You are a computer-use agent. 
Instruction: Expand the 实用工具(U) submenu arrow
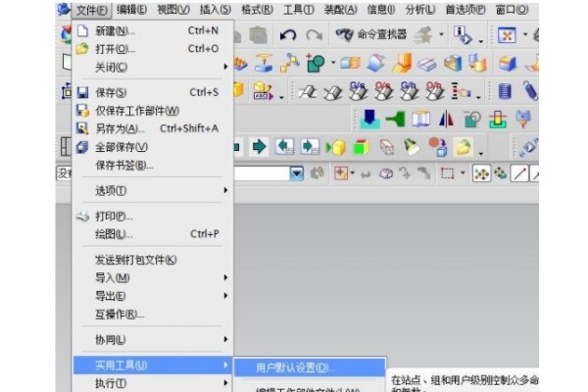[225, 365]
